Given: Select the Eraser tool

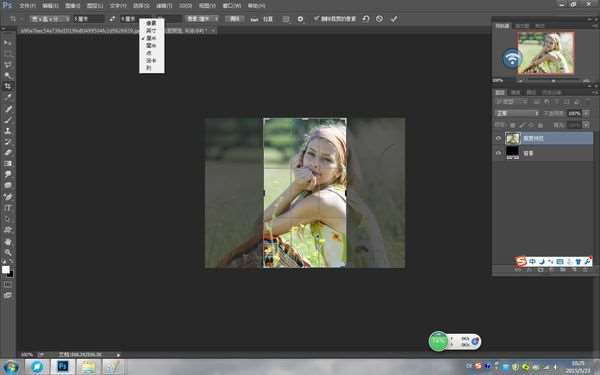Looking at the screenshot, I should [8, 152].
